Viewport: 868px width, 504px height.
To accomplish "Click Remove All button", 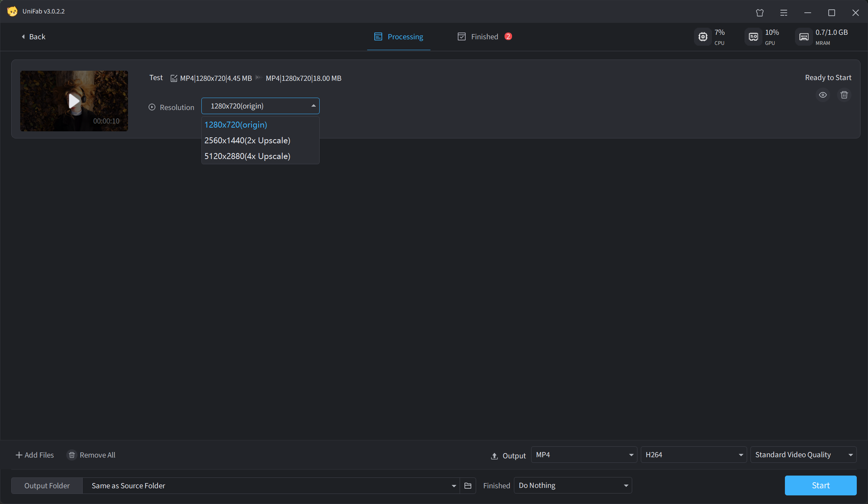I will (91, 455).
